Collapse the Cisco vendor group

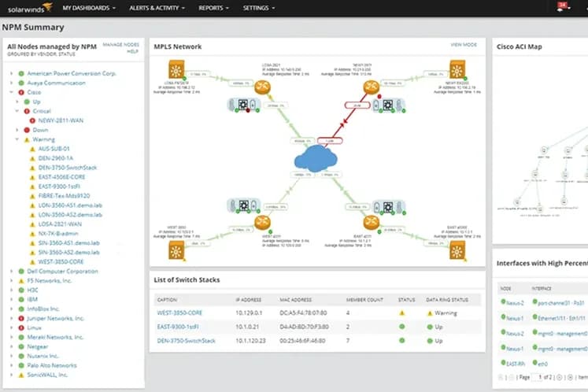(11, 92)
